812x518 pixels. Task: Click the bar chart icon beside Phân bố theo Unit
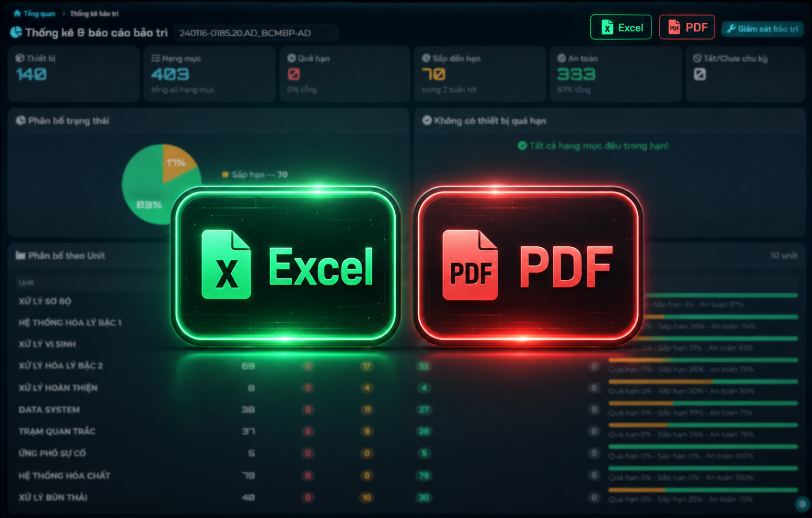tap(21, 255)
